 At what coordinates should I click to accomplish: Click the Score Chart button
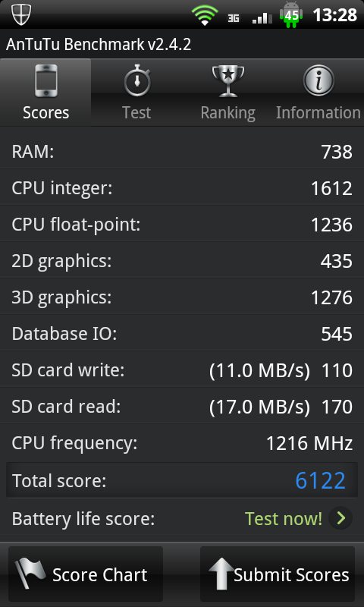tap(86, 574)
